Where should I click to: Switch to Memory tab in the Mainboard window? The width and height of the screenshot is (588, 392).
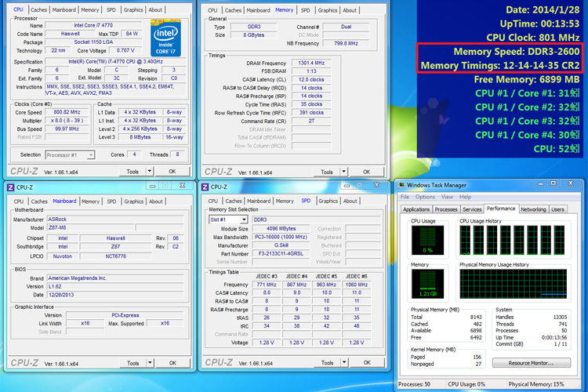click(x=90, y=201)
